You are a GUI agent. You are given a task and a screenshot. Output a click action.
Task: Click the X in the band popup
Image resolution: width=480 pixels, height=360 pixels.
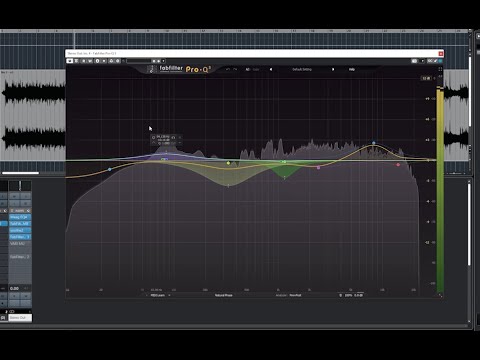(180, 137)
